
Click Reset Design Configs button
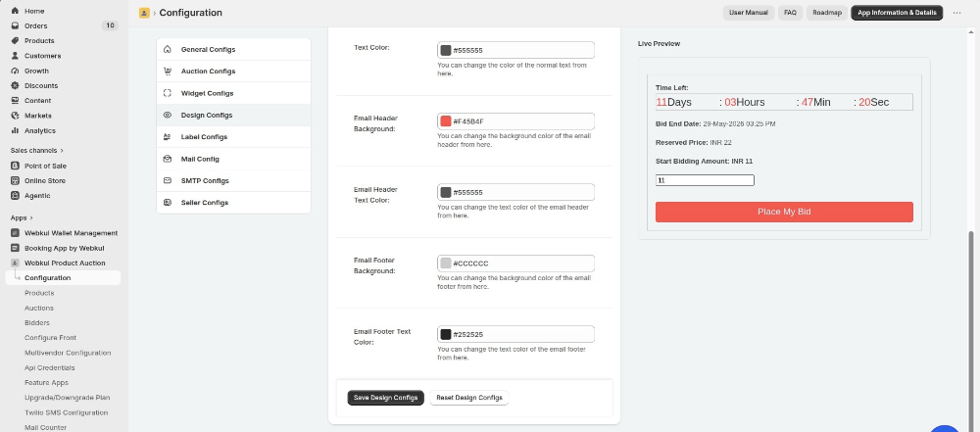click(469, 398)
